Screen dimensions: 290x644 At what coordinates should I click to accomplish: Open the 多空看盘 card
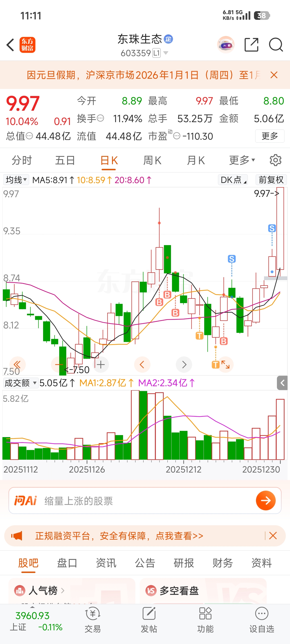[x=203, y=591]
